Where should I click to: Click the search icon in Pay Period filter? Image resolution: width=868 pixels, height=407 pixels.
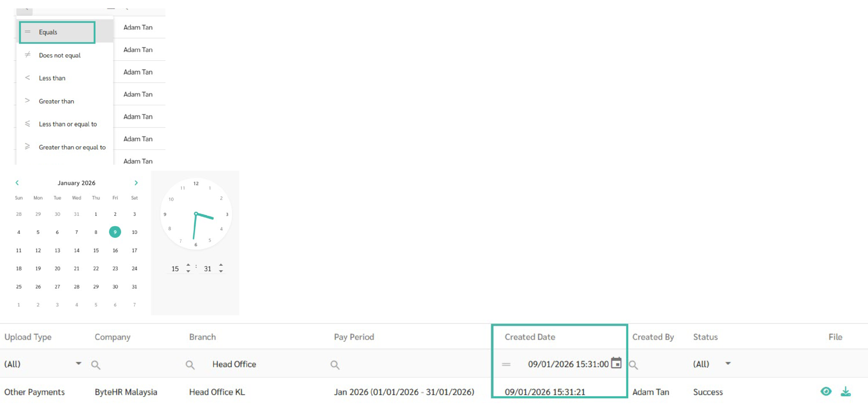tap(334, 364)
